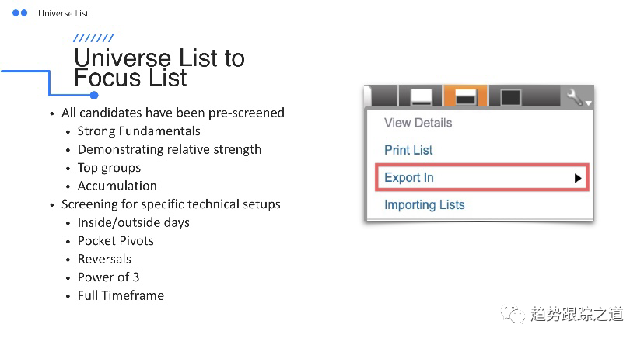Open the wrench tools menu
The height and width of the screenshot is (342, 644).
(x=576, y=97)
